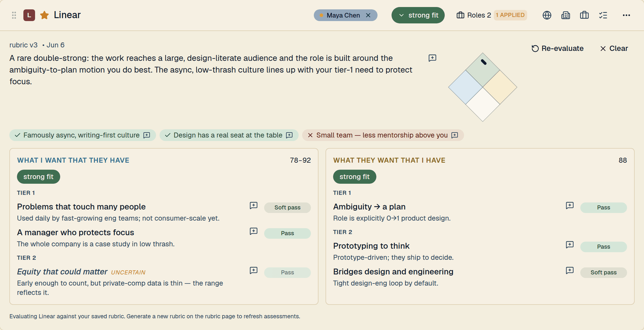Open the company building details icon

[566, 15]
